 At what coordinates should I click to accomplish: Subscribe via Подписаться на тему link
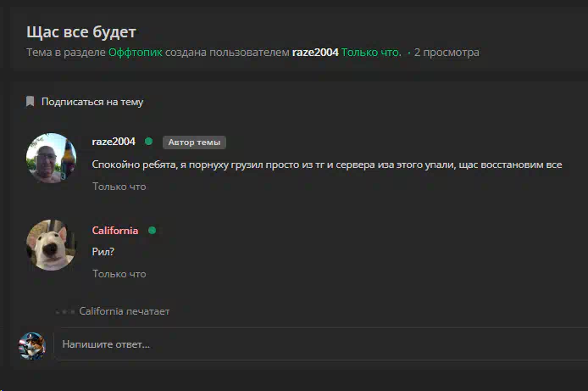point(92,102)
